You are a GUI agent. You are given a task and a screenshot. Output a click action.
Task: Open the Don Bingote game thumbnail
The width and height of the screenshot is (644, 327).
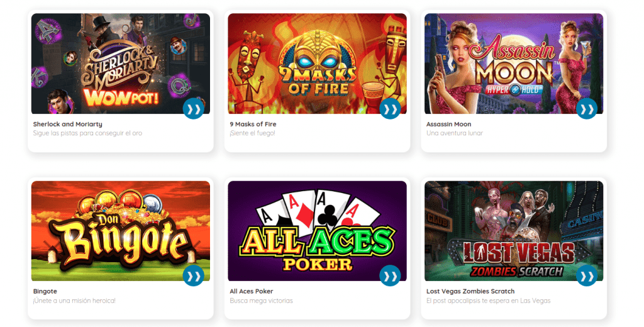[121, 231]
